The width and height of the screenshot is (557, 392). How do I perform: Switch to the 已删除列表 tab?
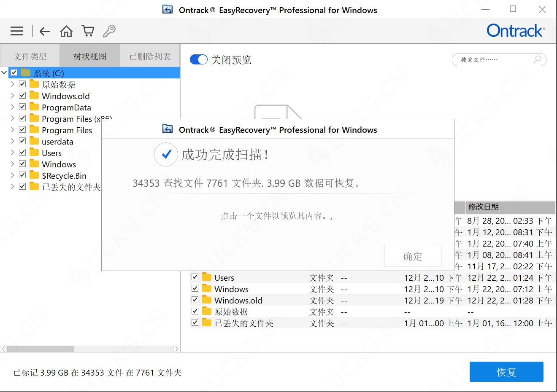pyautogui.click(x=150, y=56)
